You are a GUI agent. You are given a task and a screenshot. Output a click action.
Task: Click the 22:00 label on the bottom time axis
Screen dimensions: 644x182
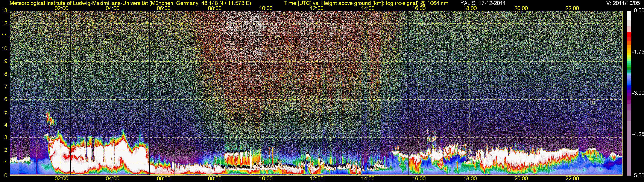[572, 179]
